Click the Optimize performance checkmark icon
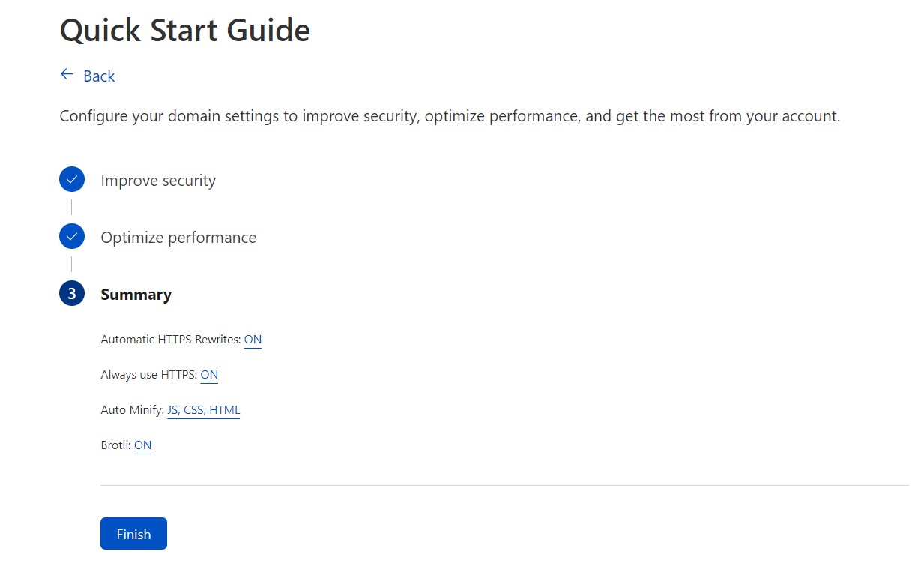 coord(71,236)
